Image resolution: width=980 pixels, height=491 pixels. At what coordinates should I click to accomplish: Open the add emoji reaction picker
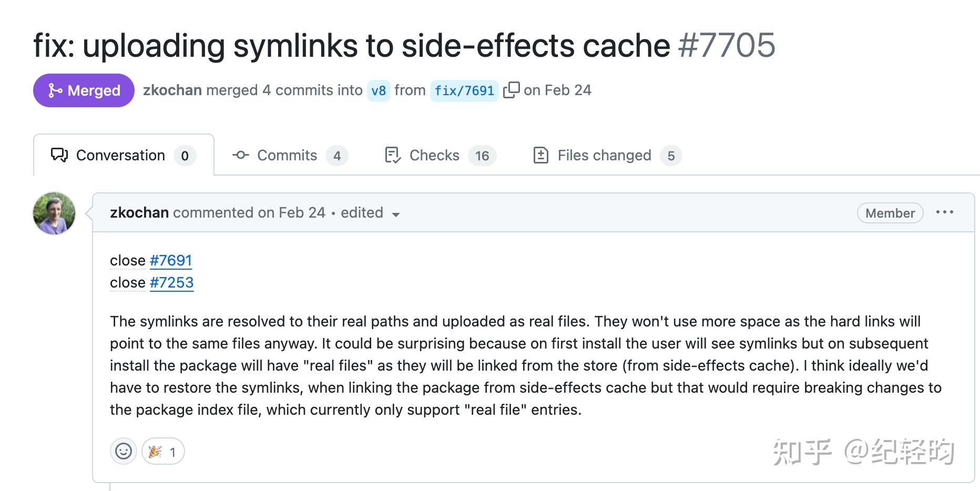coord(124,451)
